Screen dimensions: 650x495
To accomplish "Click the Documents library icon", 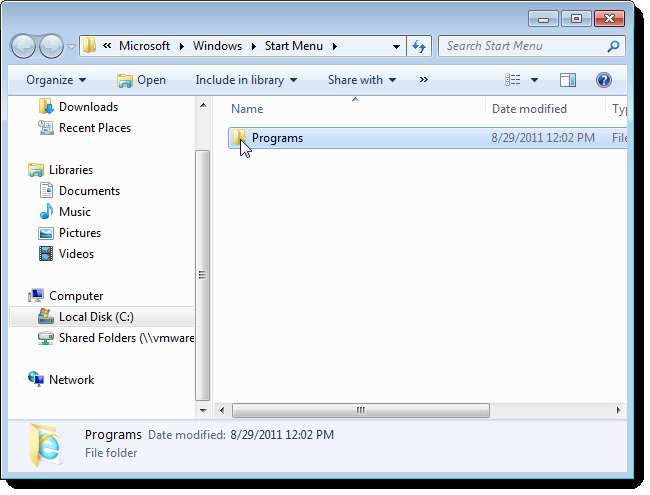I will coord(46,191).
